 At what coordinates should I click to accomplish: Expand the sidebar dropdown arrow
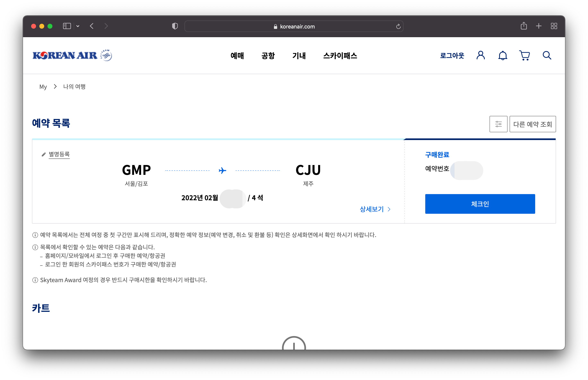pyautogui.click(x=78, y=26)
